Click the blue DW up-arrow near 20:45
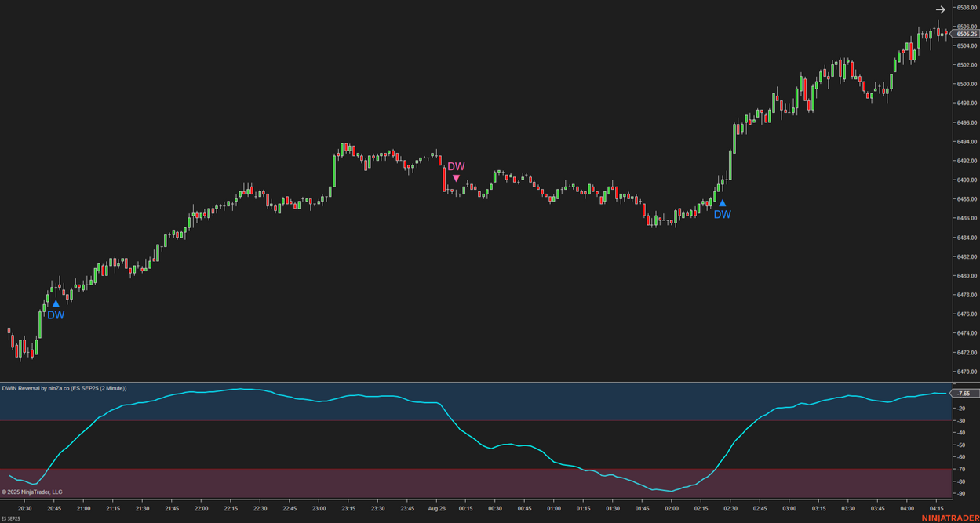 [x=56, y=304]
